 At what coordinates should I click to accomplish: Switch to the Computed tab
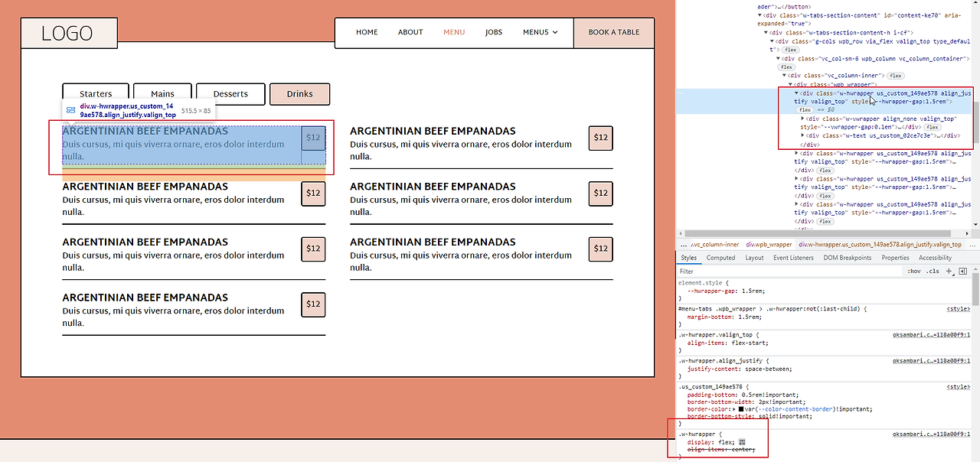tap(720, 258)
